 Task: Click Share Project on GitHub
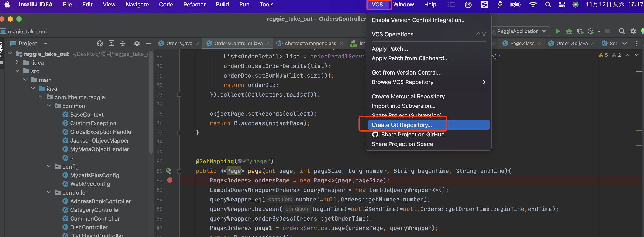[x=413, y=135]
